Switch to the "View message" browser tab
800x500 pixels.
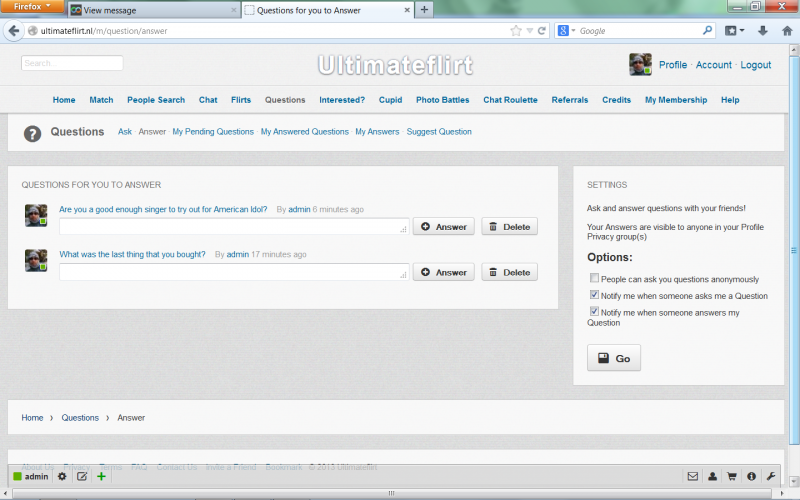tap(150, 10)
